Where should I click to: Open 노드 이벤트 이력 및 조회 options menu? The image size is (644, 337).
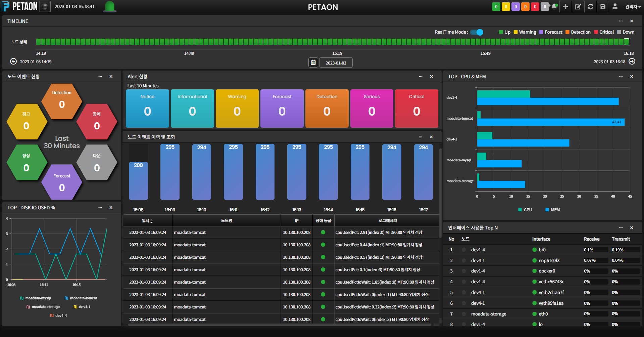coord(420,137)
